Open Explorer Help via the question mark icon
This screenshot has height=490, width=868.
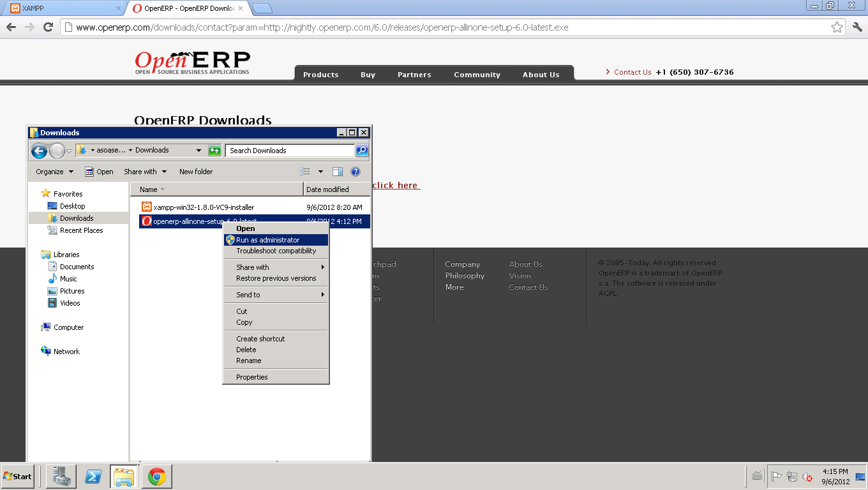[355, 171]
